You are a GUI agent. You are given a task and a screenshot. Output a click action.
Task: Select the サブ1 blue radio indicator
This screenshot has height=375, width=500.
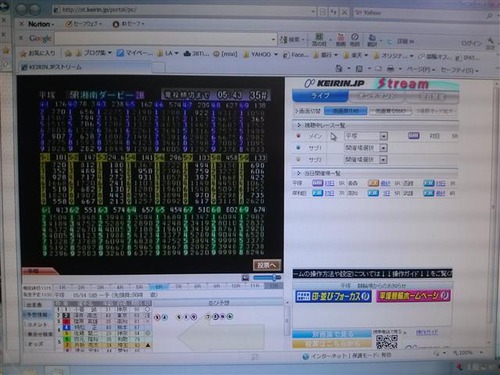coord(298,147)
